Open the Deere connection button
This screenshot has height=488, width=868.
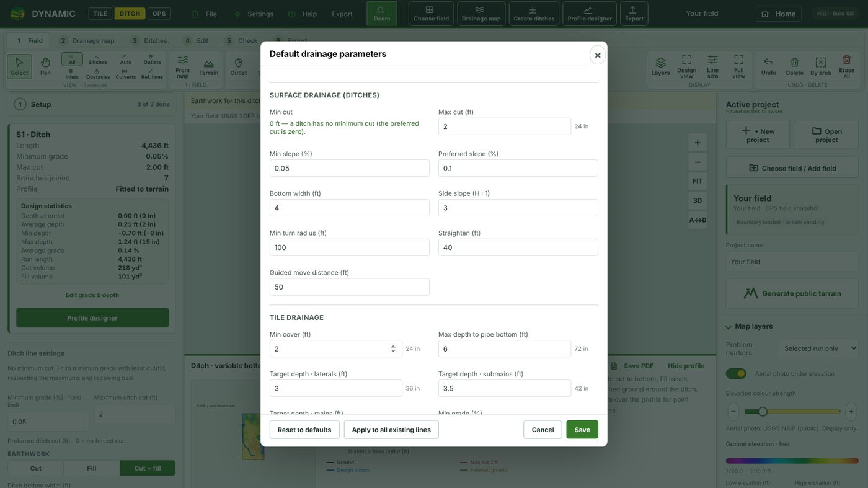[382, 13]
